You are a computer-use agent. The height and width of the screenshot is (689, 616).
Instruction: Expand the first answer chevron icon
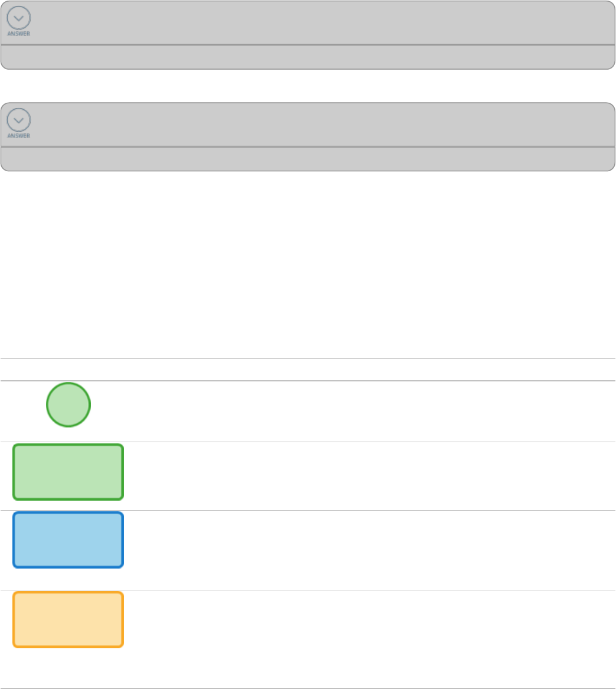[19, 18]
